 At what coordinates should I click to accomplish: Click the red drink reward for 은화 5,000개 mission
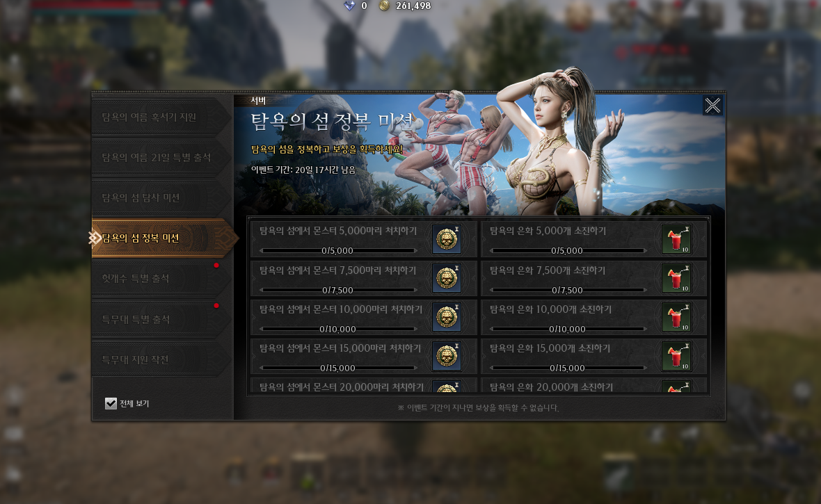pyautogui.click(x=676, y=239)
